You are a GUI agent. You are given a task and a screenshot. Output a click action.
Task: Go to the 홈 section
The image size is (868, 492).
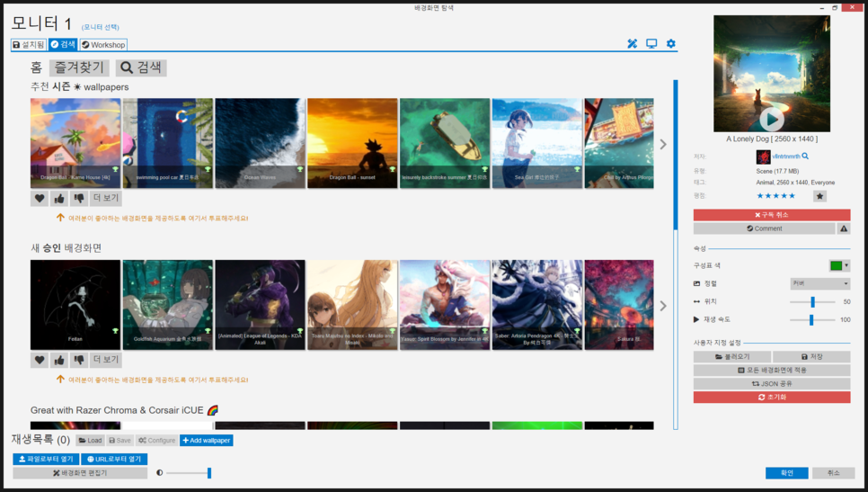click(x=37, y=67)
